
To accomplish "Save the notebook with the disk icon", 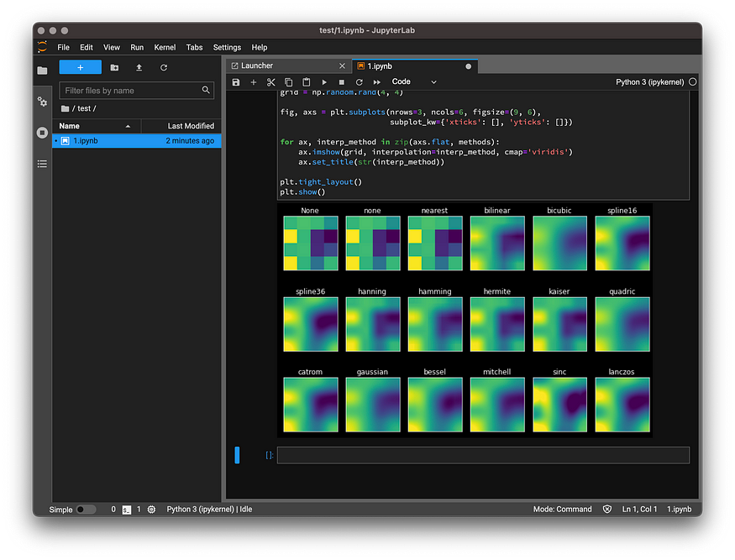I will pyautogui.click(x=236, y=82).
